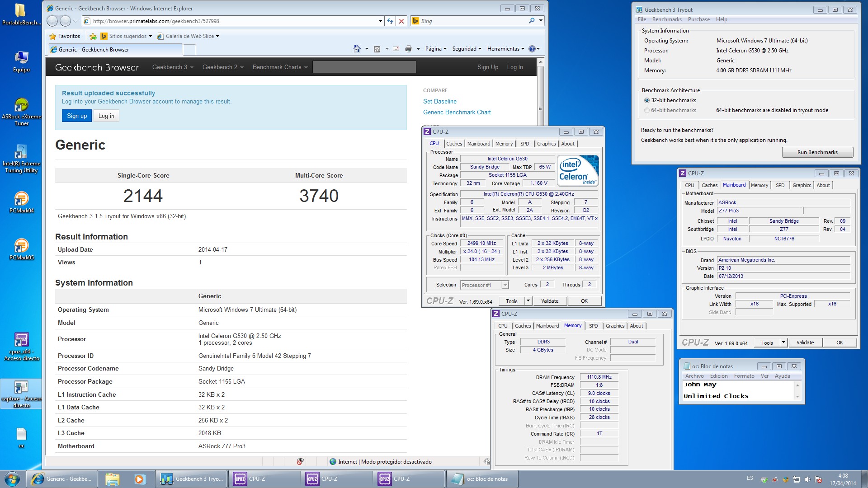This screenshot has height=488, width=868.
Task: Click the refresh page icon
Action: point(390,21)
